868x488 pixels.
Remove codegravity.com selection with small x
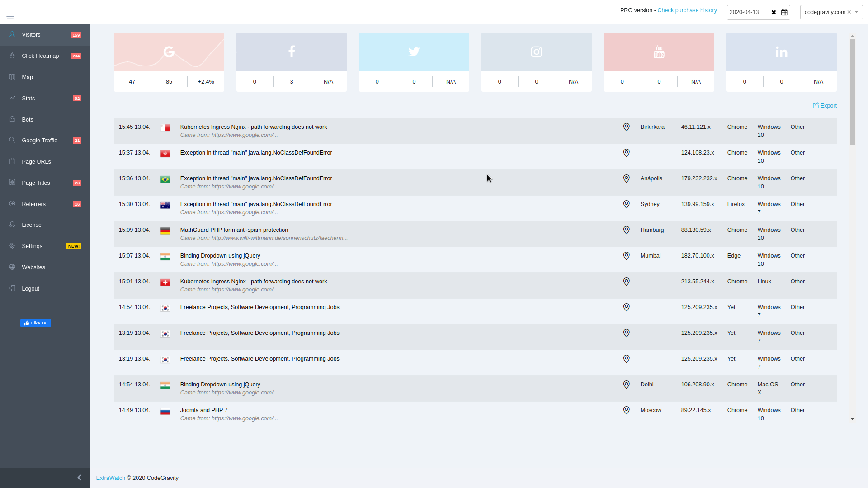[849, 12]
